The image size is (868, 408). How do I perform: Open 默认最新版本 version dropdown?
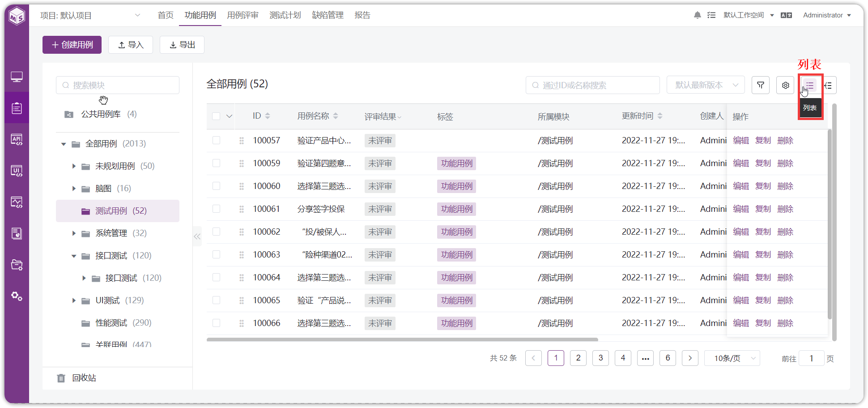pos(706,85)
